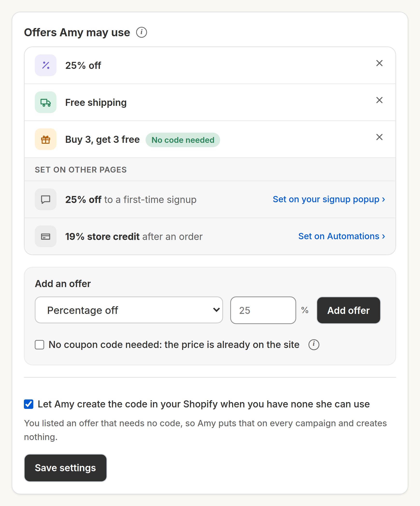Check No coupon code needed checkbox
420x506 pixels.
(40, 345)
